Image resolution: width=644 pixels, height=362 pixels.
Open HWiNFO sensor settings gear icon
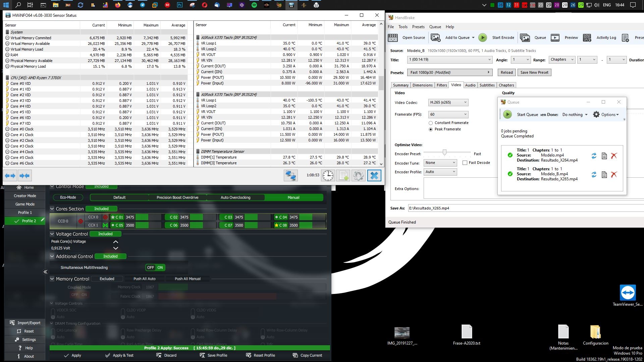coord(358,176)
